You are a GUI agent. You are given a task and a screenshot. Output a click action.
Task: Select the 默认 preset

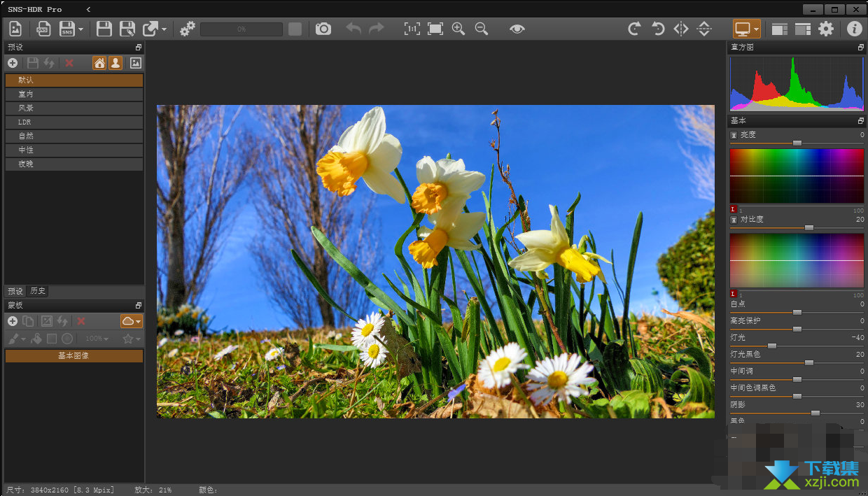(x=74, y=80)
